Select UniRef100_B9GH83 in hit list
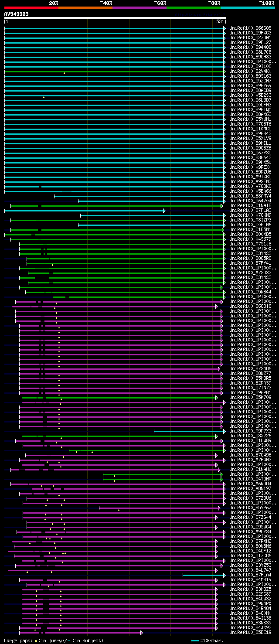The image size is (279, 644). tap(250, 57)
